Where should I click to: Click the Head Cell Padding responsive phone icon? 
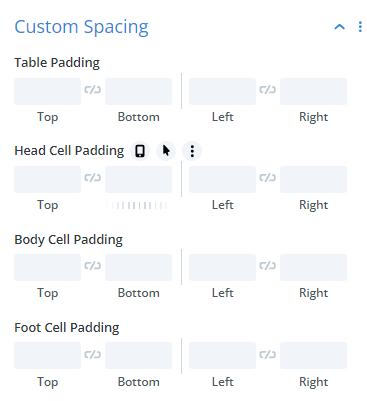tap(140, 151)
